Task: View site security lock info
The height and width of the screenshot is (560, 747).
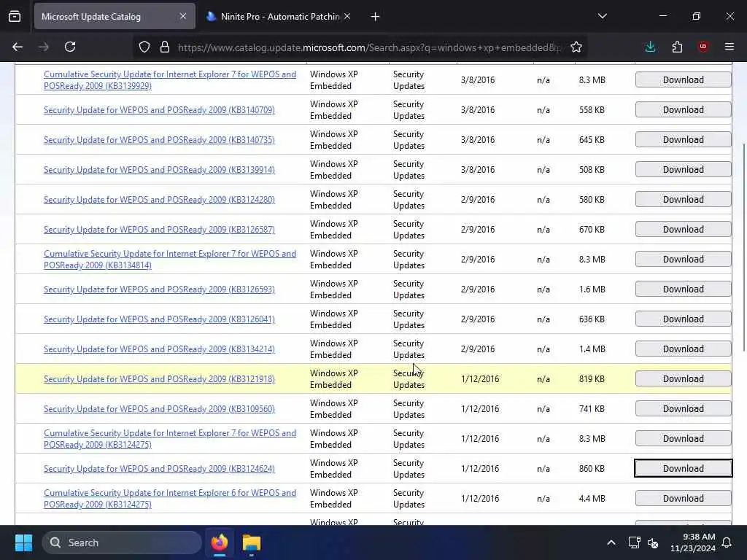Action: click(165, 47)
